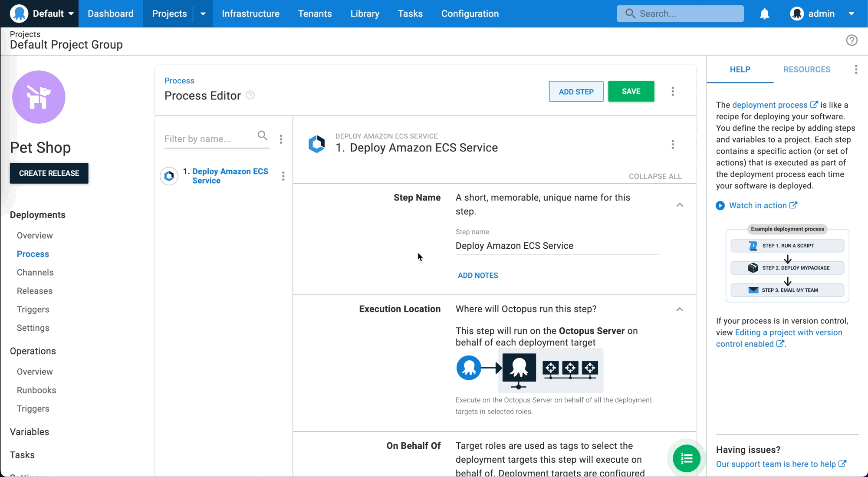Open the Dashboard menu
This screenshot has height=477, width=868.
[111, 13]
